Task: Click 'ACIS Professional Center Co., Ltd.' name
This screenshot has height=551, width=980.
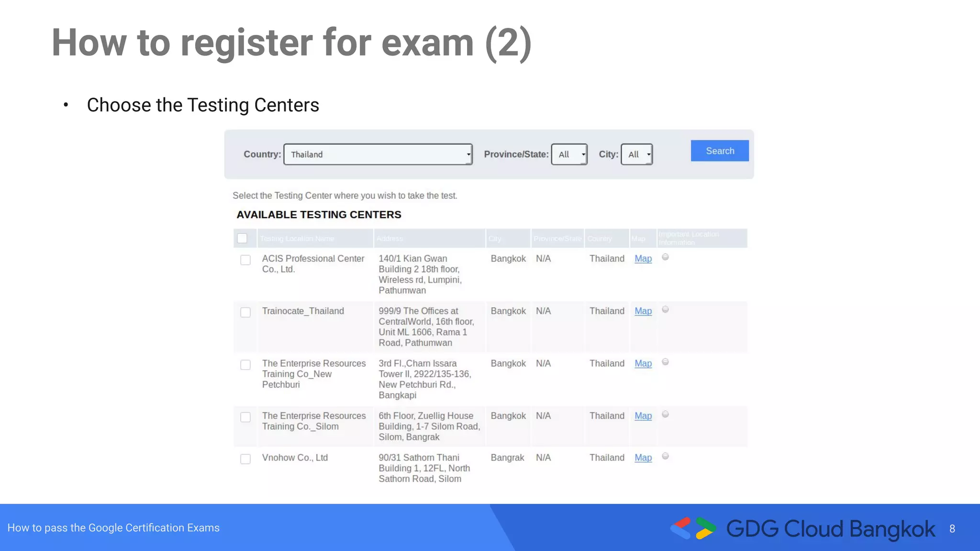Action: pos(313,264)
